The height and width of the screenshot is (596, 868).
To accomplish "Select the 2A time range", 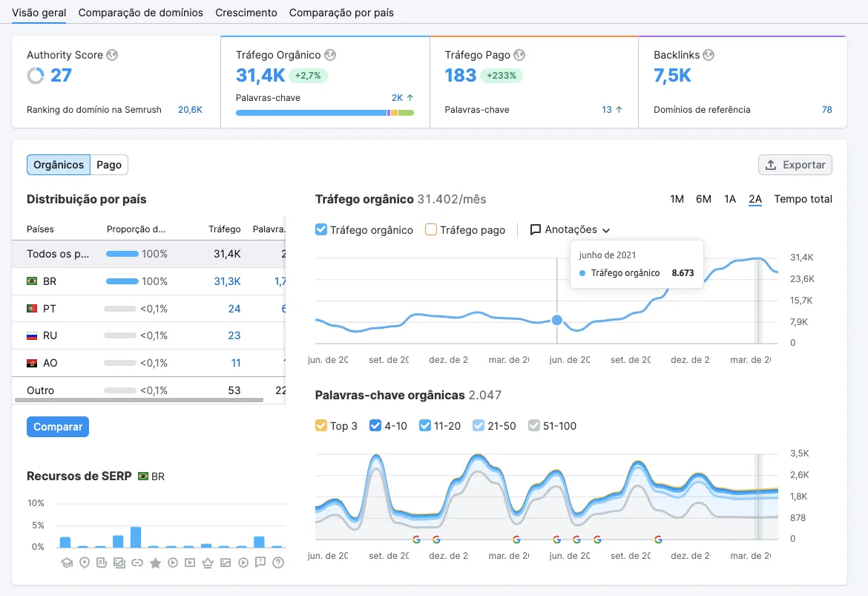I will click(x=755, y=199).
